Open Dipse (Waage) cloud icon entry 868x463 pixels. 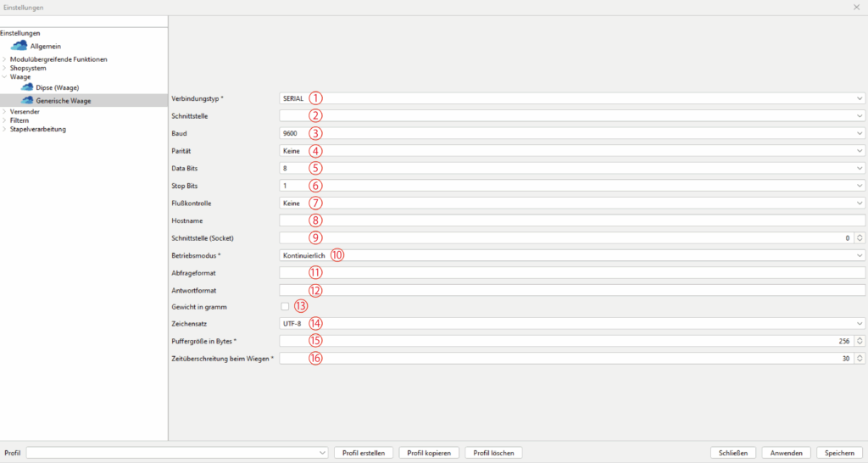[x=27, y=87]
